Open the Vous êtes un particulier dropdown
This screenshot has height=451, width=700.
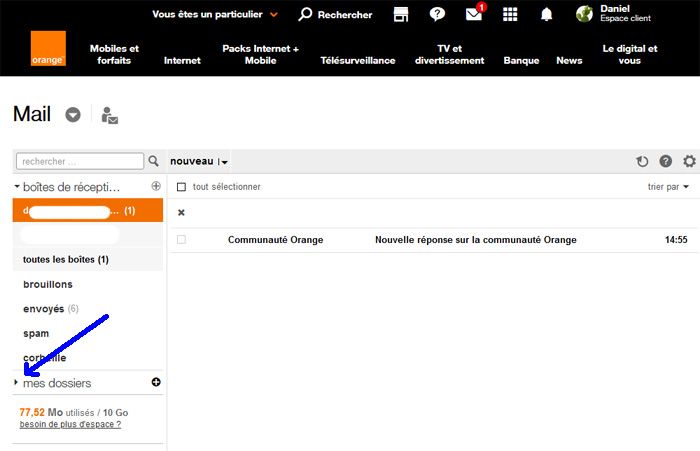(215, 14)
